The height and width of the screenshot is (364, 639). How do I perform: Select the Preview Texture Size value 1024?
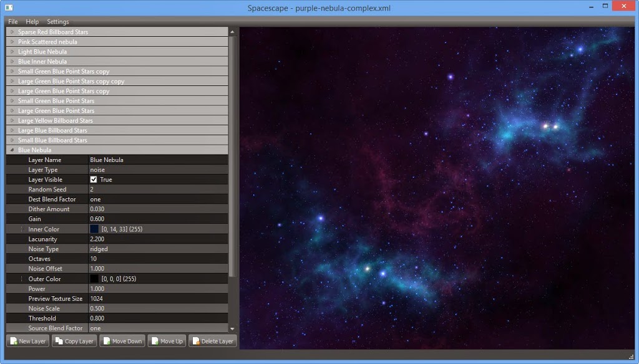[97, 299]
